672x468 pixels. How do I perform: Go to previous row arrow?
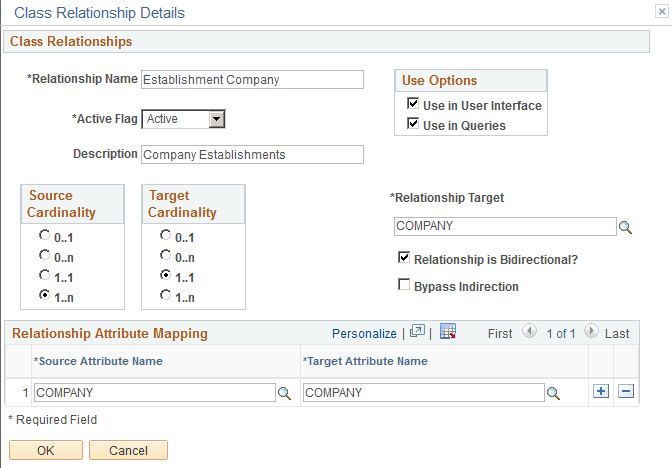pos(529,333)
